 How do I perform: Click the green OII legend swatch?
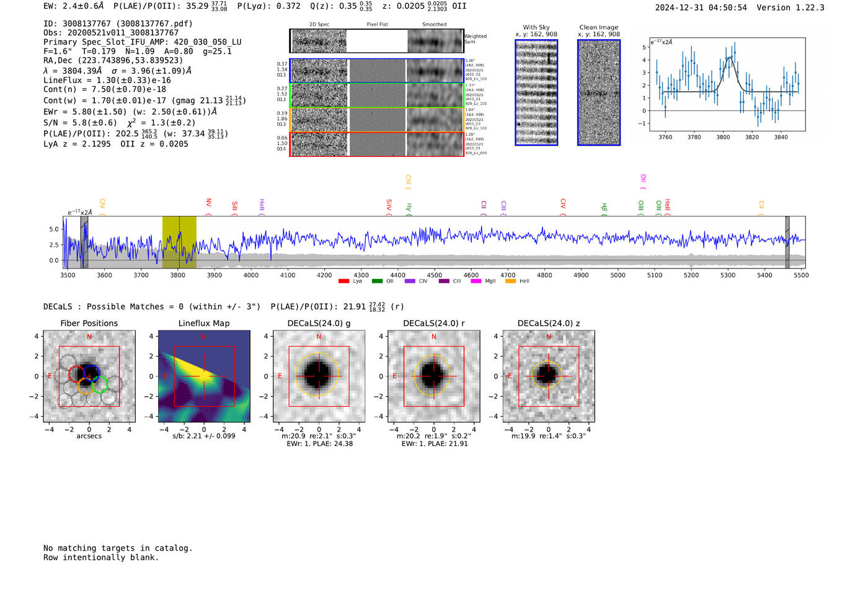377,282
